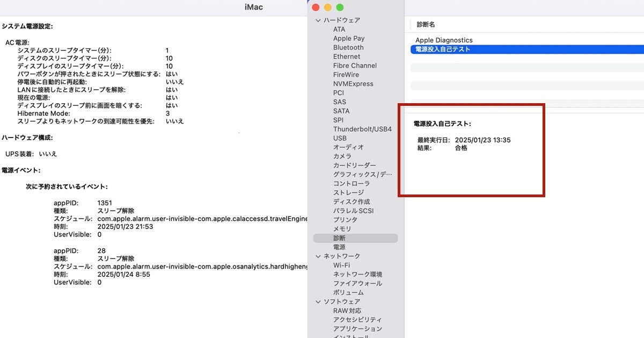Select SAS in the hardware list

(x=340, y=102)
